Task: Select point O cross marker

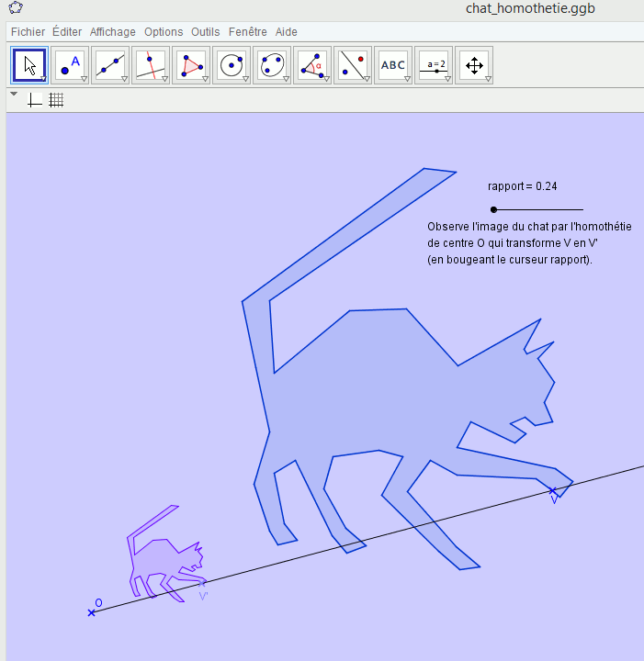Action: tap(92, 612)
